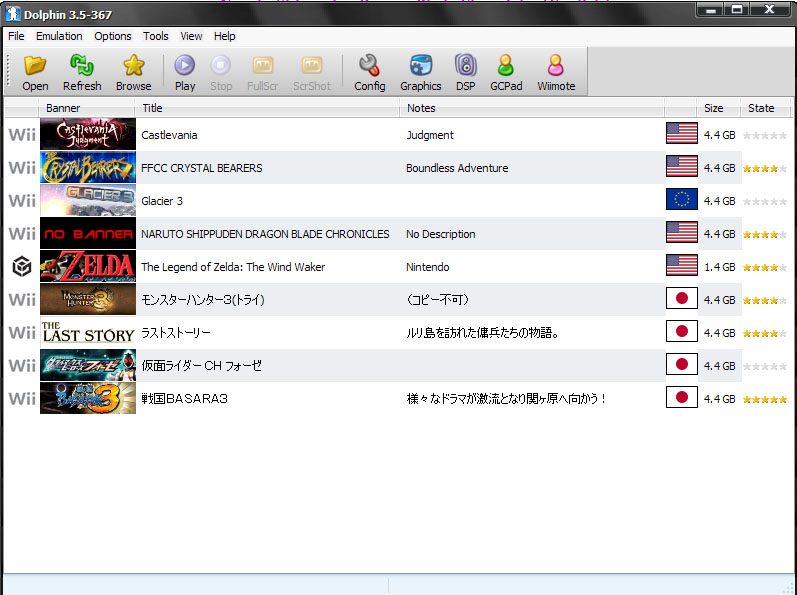The width and height of the screenshot is (797, 595).
Task: Open the Config settings
Action: click(x=370, y=73)
